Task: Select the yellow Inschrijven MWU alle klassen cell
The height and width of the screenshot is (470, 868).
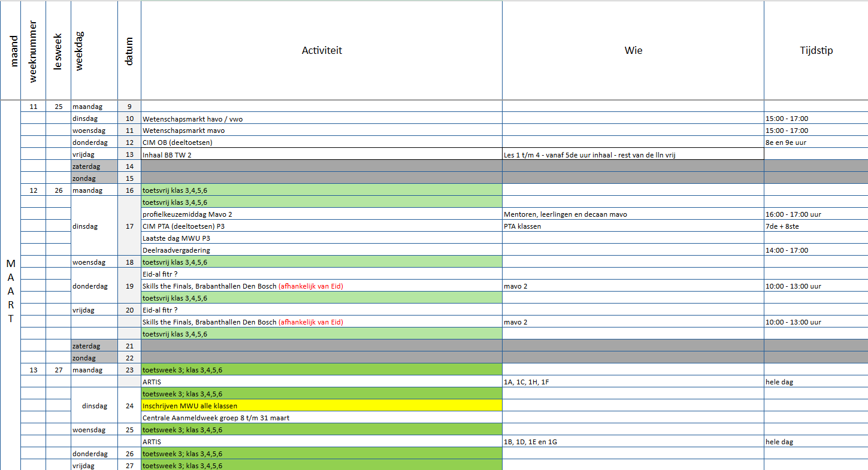Action: 321,406
